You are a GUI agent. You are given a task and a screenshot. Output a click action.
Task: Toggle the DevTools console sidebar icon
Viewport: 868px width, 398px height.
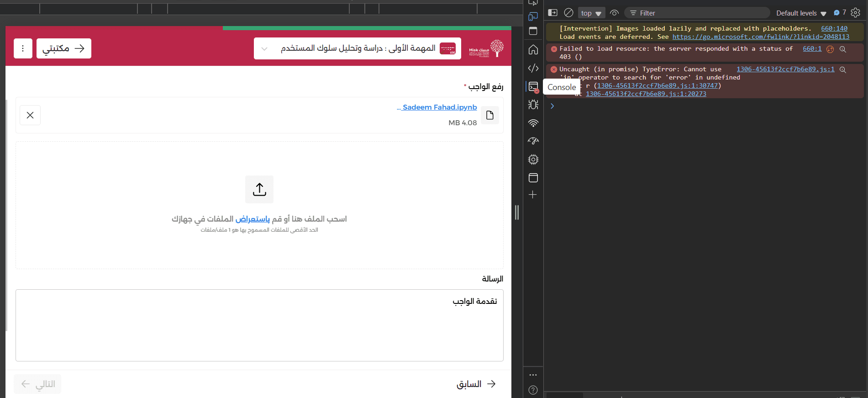coord(552,13)
